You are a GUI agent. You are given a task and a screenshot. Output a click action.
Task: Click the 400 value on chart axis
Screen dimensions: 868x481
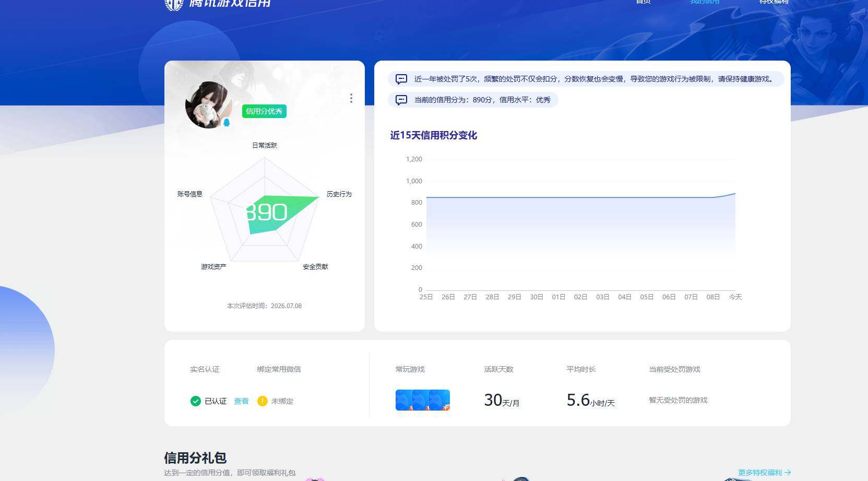click(x=417, y=246)
